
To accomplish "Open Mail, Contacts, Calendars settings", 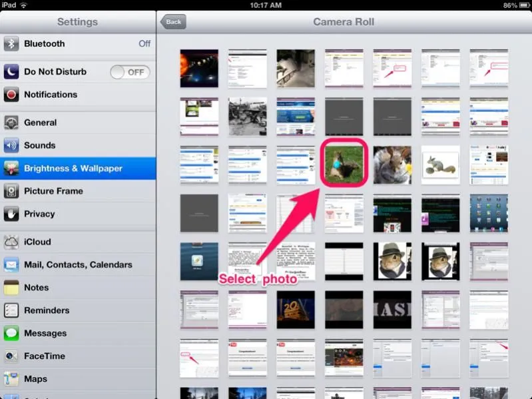I will [x=78, y=264].
